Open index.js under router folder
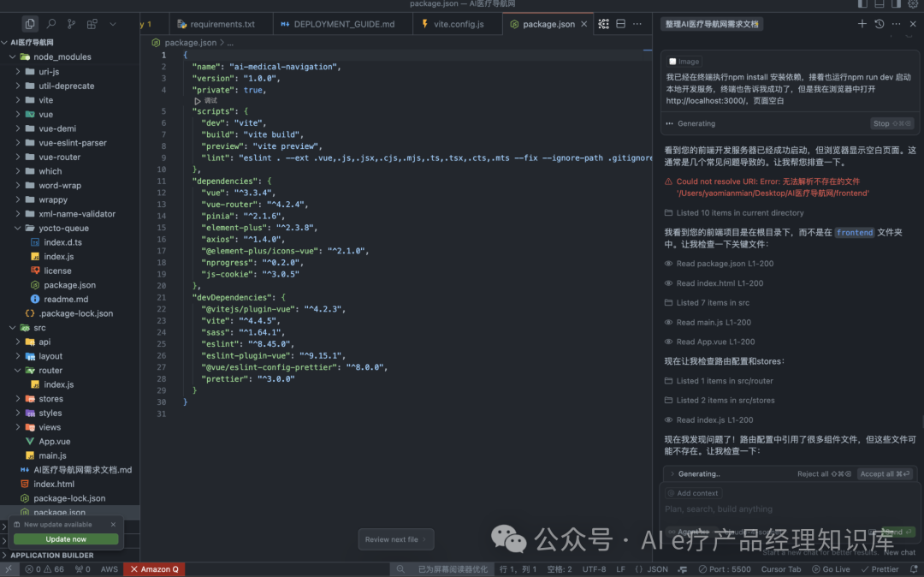 58,384
